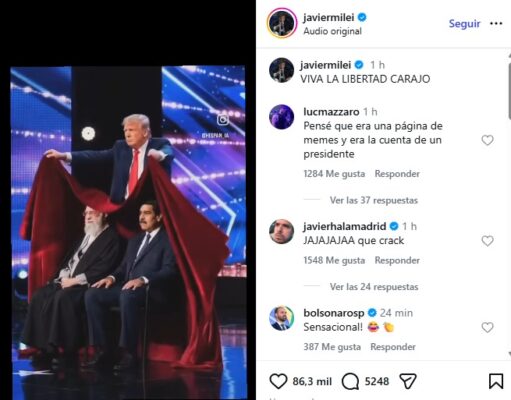Save the post with the bookmark icon
This screenshot has height=400, width=511.
point(496,381)
